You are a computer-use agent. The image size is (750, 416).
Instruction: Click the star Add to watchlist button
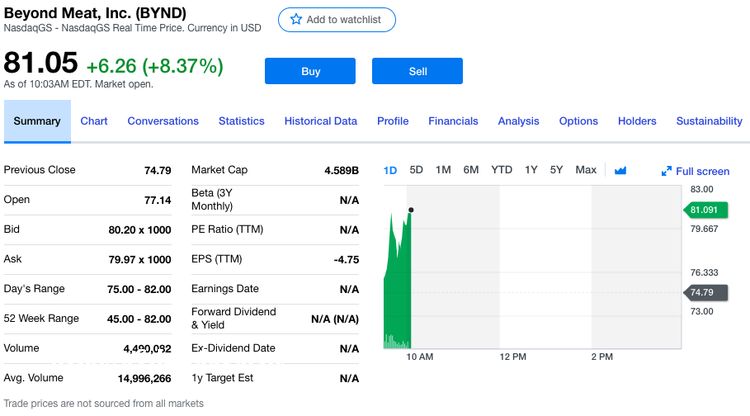(336, 20)
